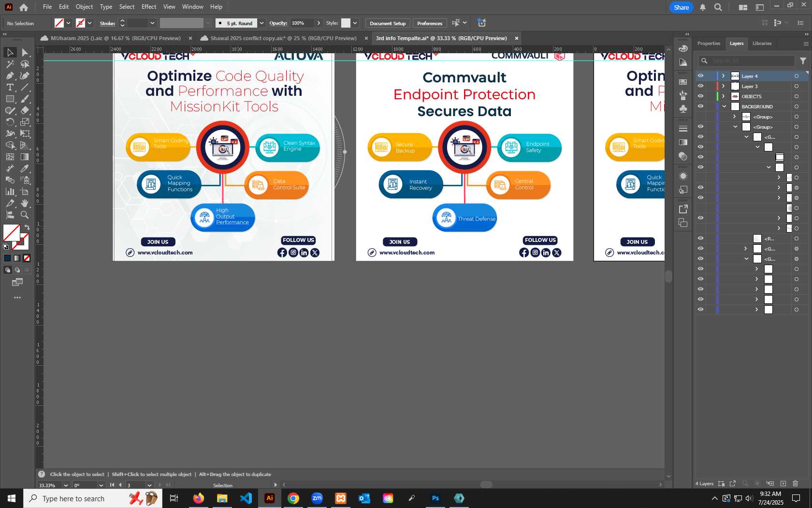Switch to Shawal 2025 conflict copy.aic document tab
812x508 pixels.
click(283, 38)
